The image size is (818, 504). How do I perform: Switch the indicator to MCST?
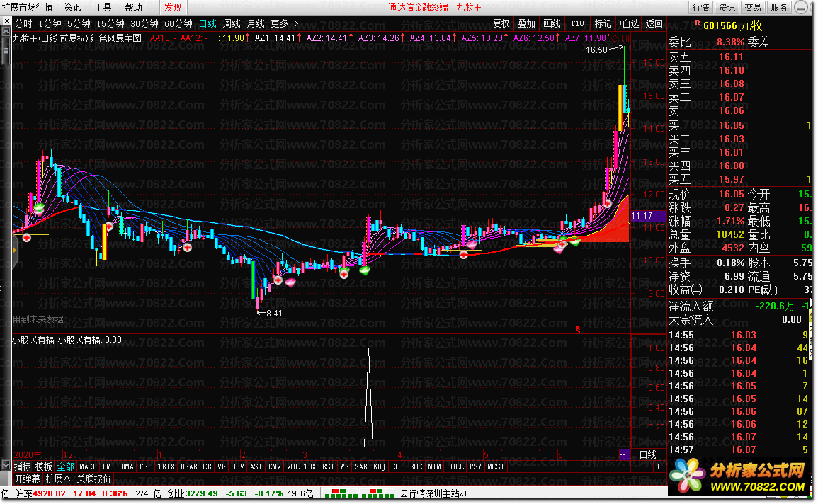tap(496, 466)
